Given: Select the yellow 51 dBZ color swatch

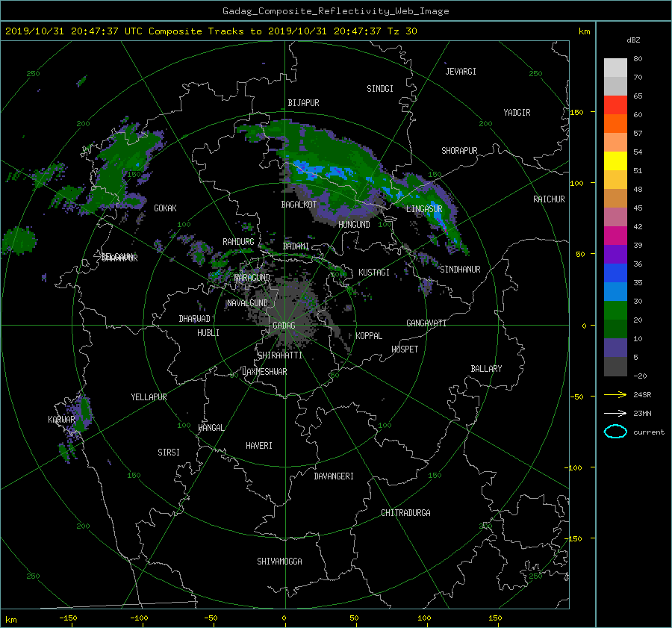Looking at the screenshot, I should 615,161.
